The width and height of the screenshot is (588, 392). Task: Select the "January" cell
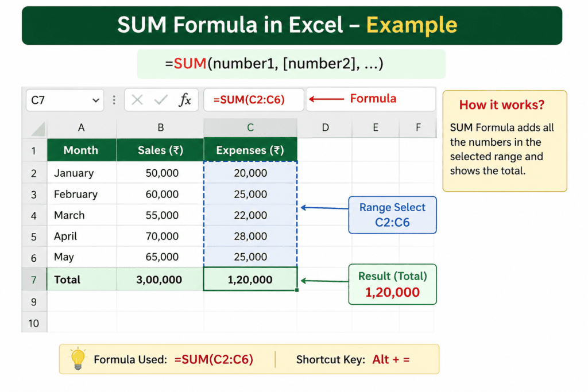point(82,173)
